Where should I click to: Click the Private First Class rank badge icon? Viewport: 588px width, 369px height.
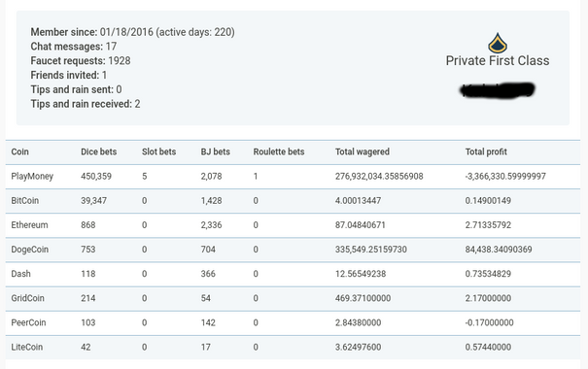pos(498,43)
